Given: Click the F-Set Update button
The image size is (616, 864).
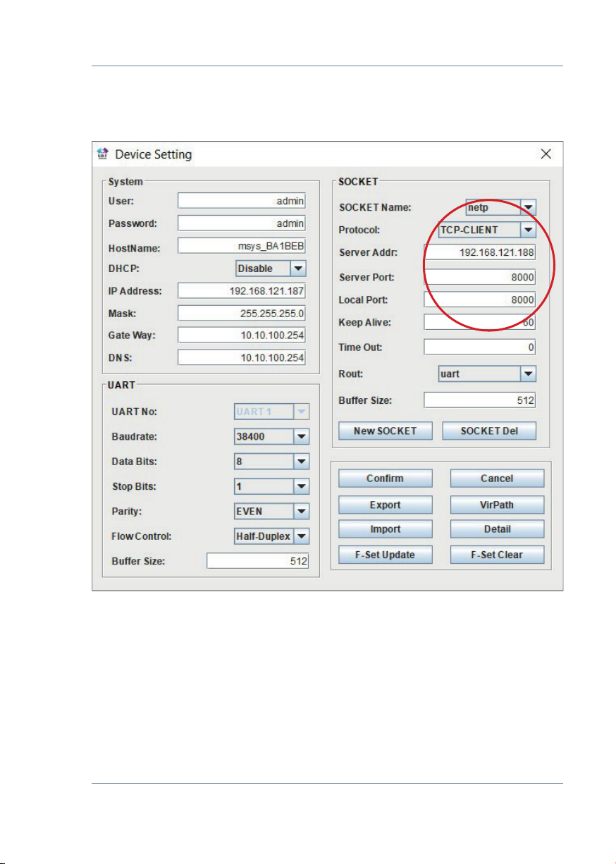Looking at the screenshot, I should [x=385, y=555].
